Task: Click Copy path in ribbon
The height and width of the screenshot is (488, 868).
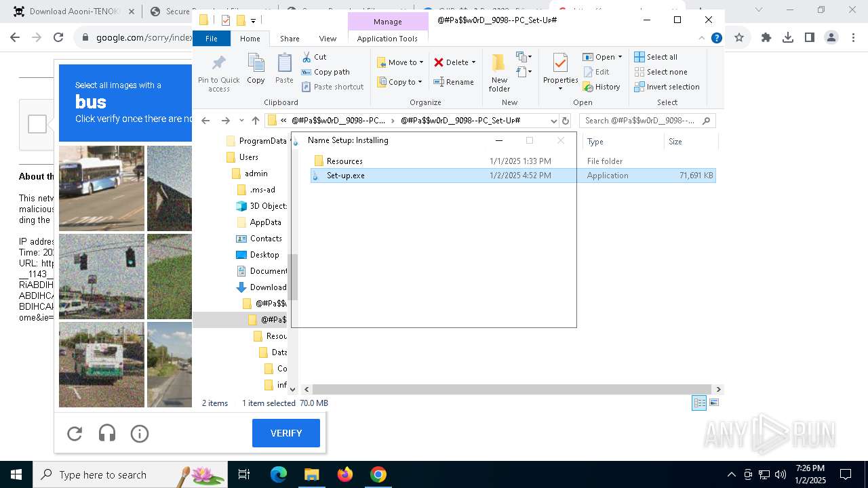Action: [325, 72]
